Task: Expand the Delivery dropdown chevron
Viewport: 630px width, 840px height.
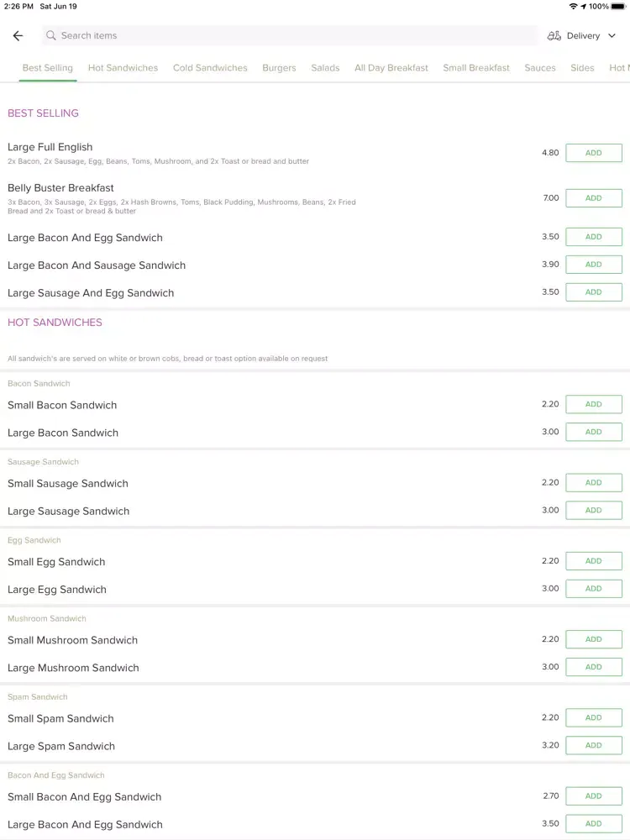Action: point(612,36)
